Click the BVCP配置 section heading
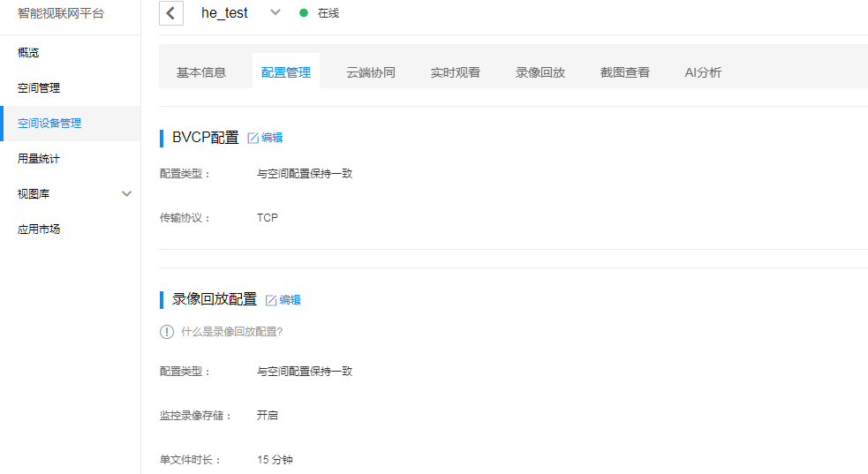Viewport: 868px width, 474px height. pyautogui.click(x=206, y=137)
